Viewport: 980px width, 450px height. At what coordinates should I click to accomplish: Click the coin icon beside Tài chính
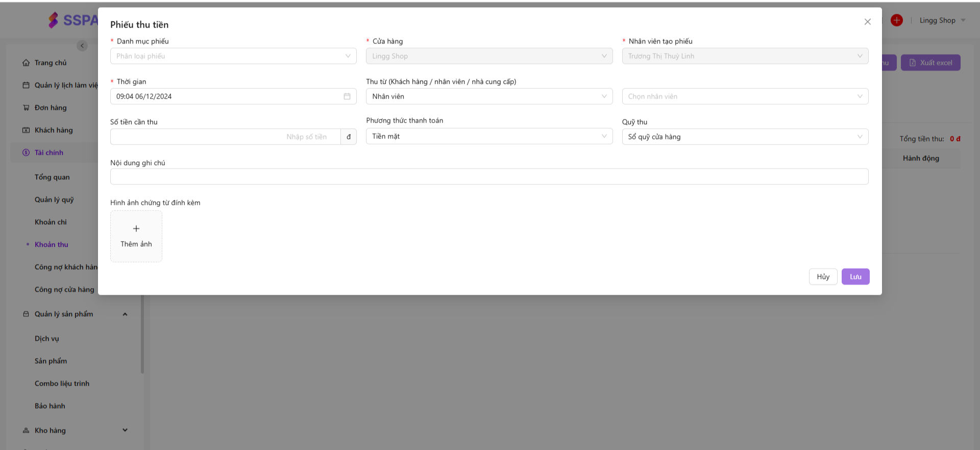26,153
